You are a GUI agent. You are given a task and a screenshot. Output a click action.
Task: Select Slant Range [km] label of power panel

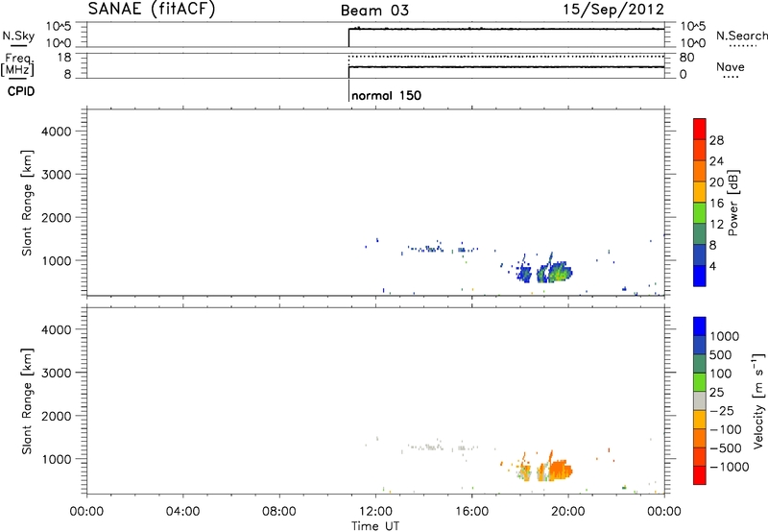[x=27, y=203]
